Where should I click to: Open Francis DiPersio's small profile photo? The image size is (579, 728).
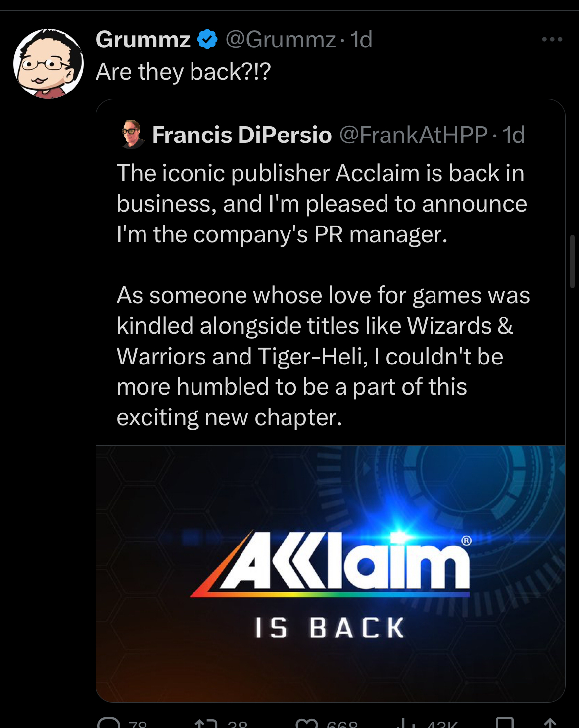[x=132, y=134]
